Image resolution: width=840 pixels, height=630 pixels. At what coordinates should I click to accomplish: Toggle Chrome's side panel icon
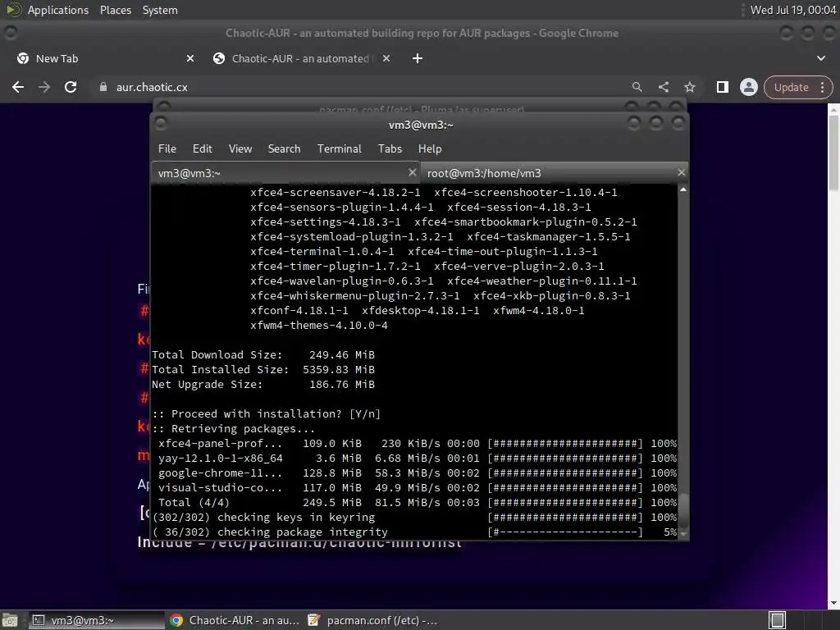722,87
